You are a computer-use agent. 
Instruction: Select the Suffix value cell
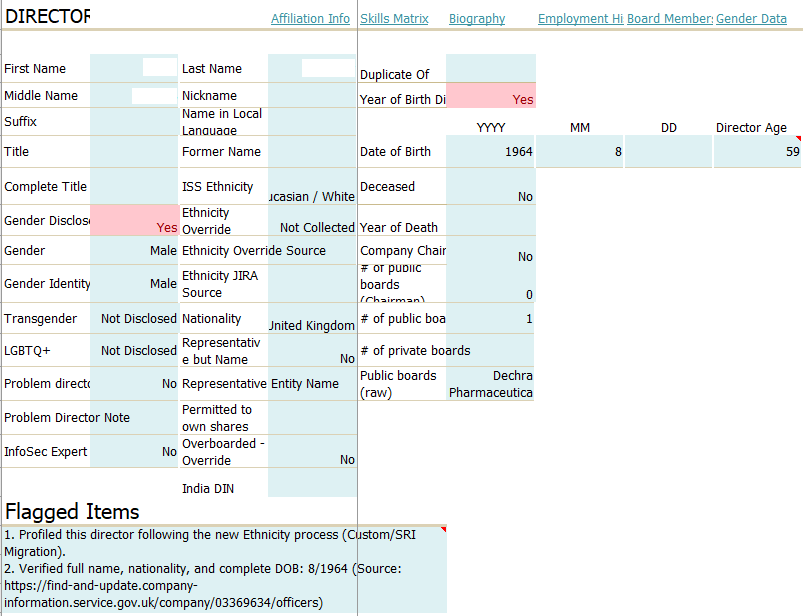click(134, 121)
